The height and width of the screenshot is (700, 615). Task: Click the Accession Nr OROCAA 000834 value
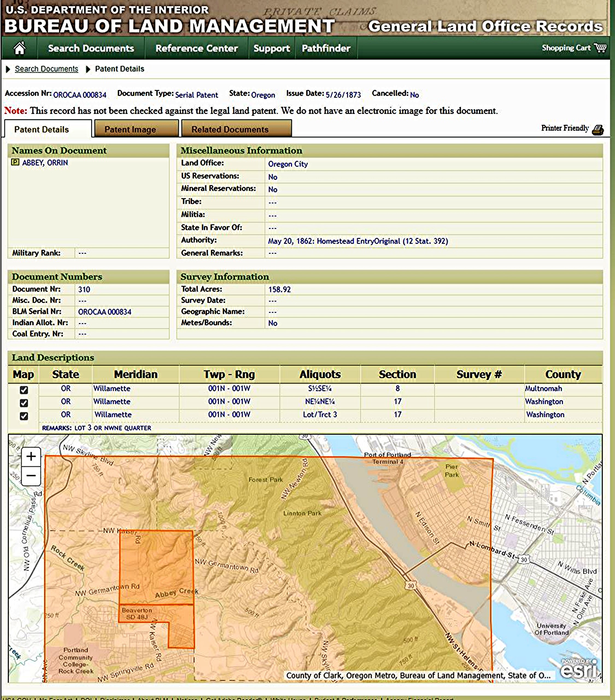pyautogui.click(x=80, y=95)
